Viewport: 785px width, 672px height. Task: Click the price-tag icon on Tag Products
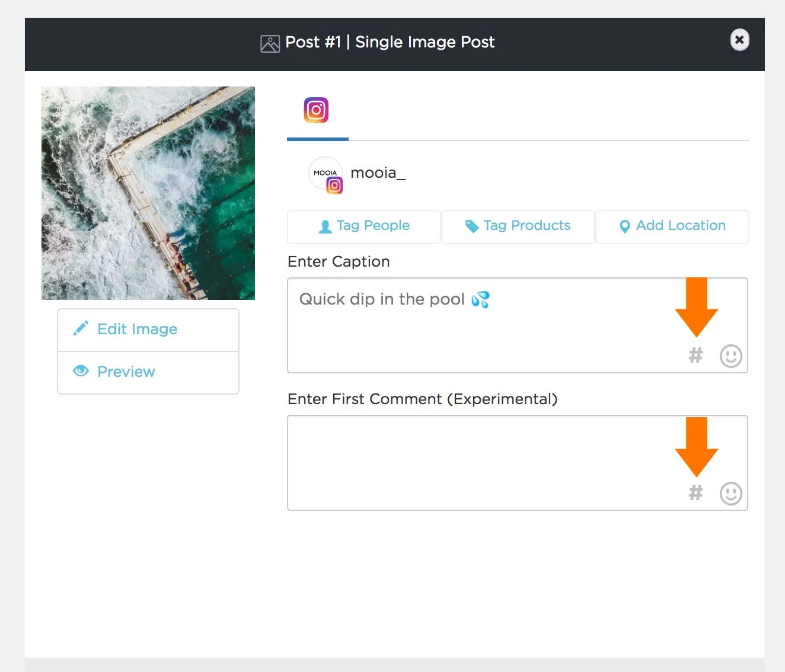[471, 226]
